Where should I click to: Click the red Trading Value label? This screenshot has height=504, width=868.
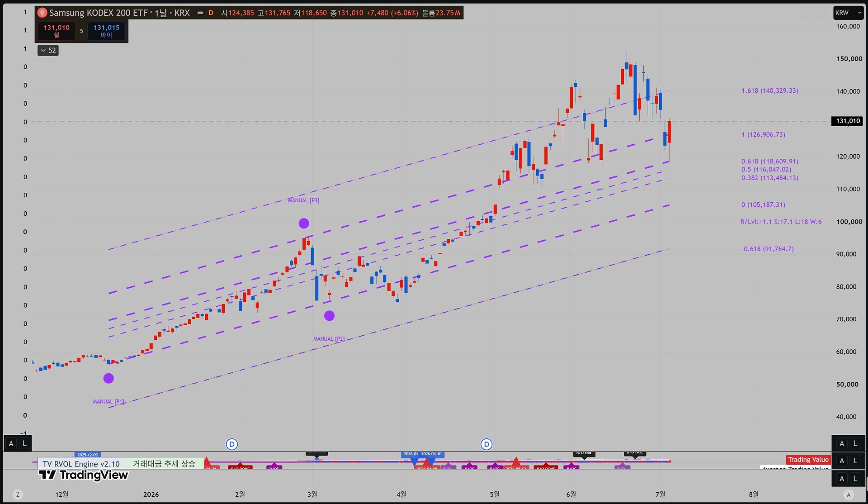808,460
